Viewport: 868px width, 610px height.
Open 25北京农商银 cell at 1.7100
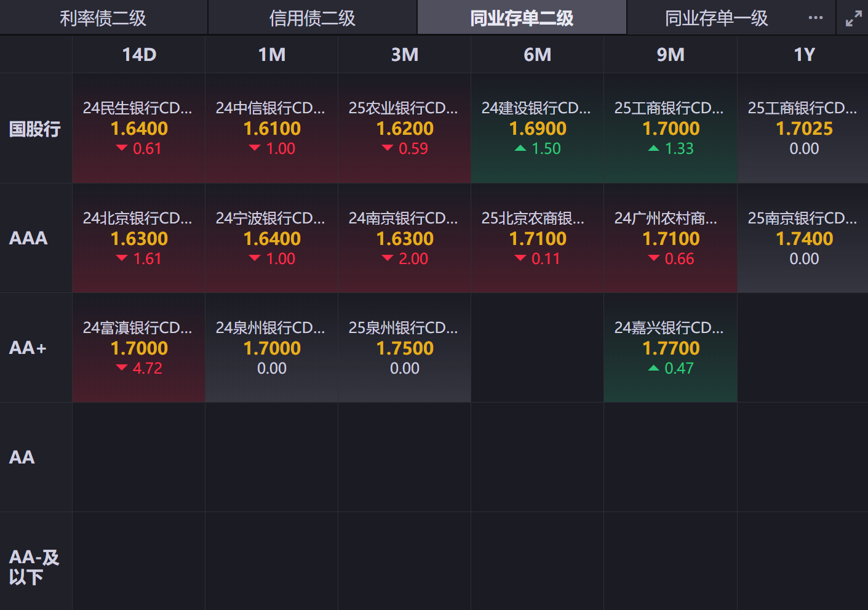click(538, 238)
